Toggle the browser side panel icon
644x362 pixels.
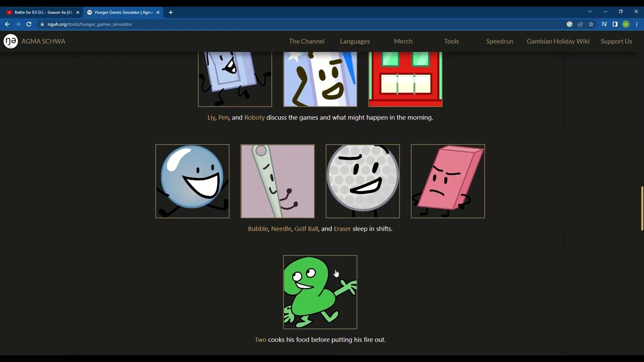click(x=615, y=24)
